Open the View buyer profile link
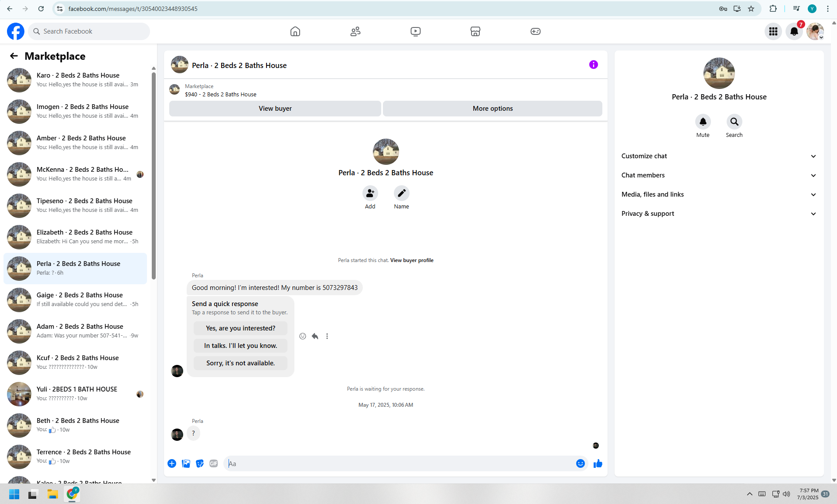The image size is (837, 504). 412,260
